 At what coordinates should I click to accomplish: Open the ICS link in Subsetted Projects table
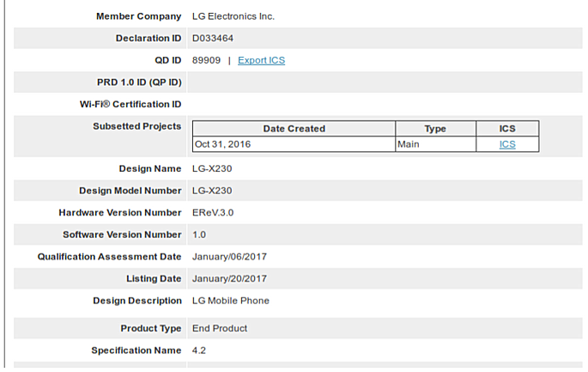pyautogui.click(x=507, y=144)
